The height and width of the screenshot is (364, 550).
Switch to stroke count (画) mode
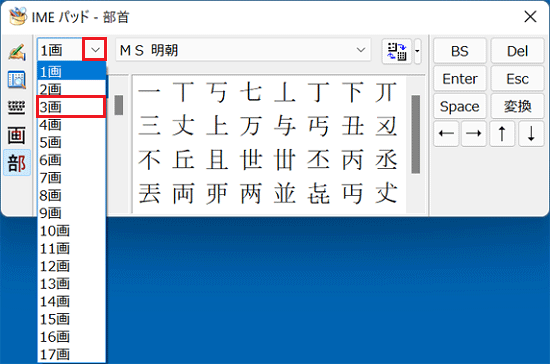[x=17, y=135]
